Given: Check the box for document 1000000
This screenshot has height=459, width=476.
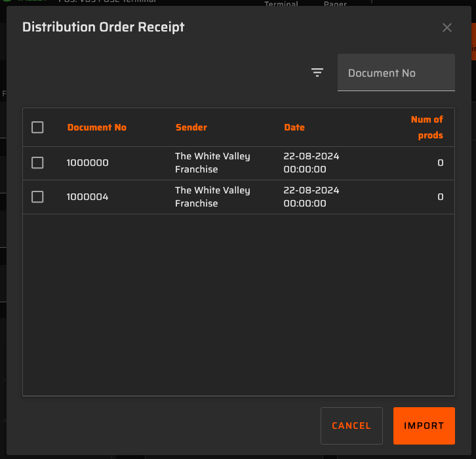Looking at the screenshot, I should coord(37,163).
